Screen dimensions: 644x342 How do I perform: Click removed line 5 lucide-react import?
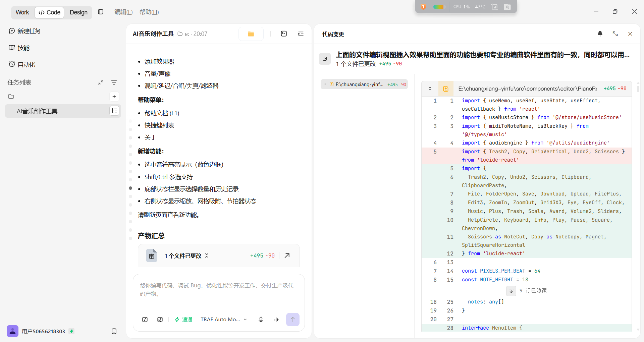click(527, 156)
